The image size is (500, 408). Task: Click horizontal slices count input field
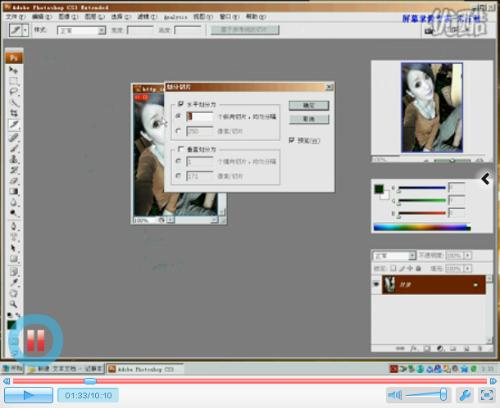click(199, 116)
